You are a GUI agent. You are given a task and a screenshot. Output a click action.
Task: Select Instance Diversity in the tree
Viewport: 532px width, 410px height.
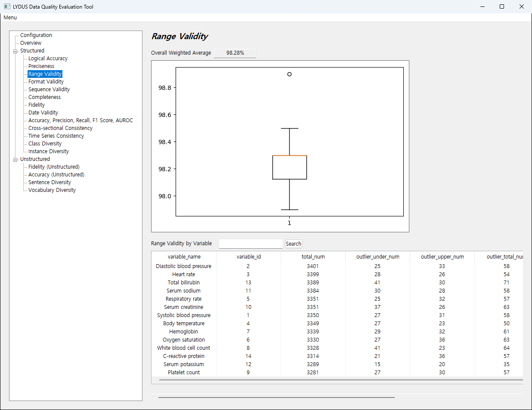49,151
